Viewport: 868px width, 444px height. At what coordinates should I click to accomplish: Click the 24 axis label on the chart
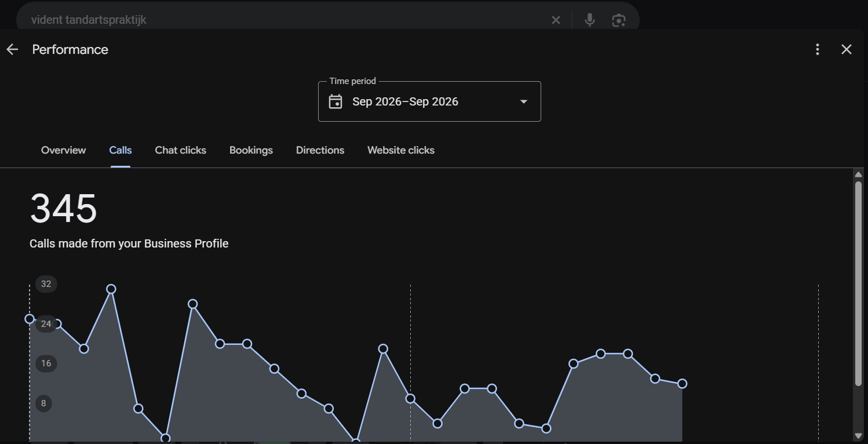click(46, 324)
